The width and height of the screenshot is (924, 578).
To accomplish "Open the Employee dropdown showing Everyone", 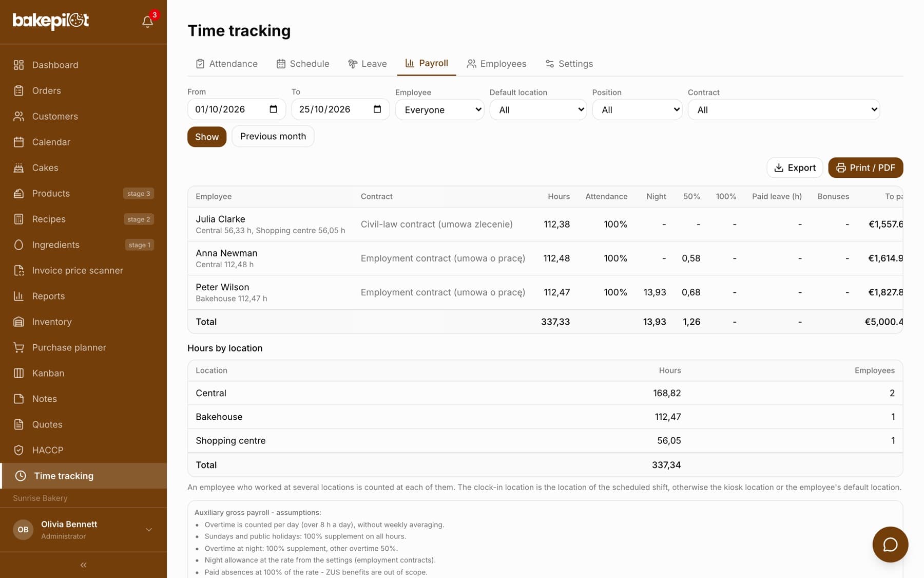I will coord(439,109).
